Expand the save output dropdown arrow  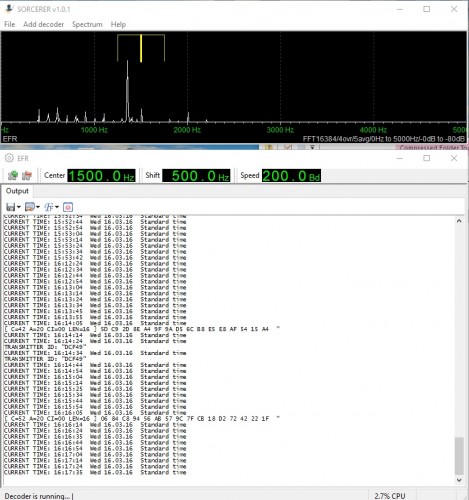click(x=19, y=207)
